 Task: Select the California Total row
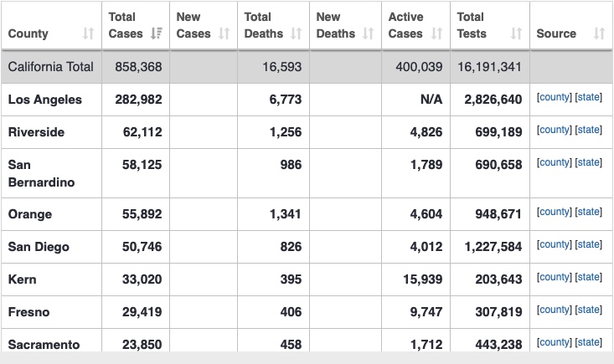point(307,67)
